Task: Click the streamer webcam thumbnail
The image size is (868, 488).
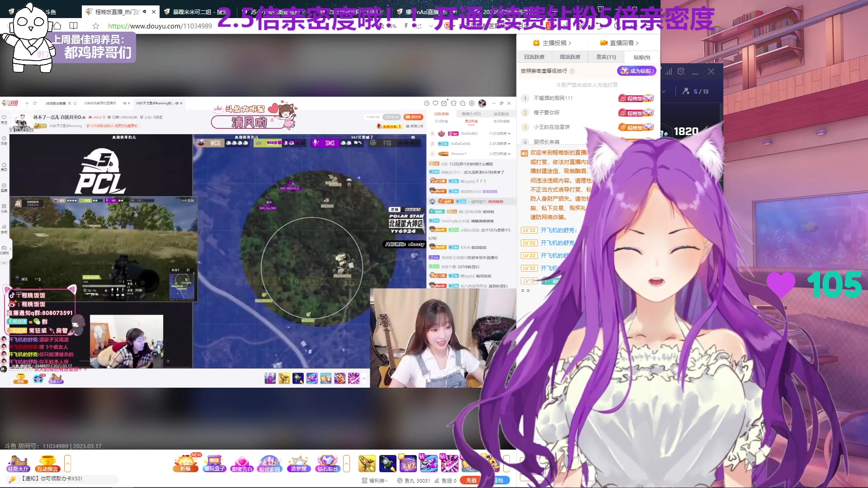Action: click(443, 338)
